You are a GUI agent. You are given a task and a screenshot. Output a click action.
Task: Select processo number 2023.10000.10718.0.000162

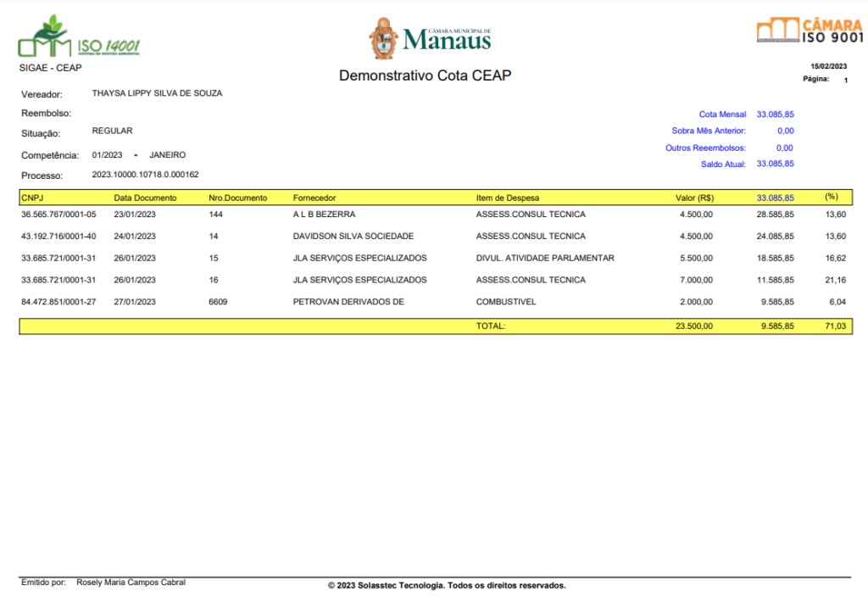click(x=145, y=175)
